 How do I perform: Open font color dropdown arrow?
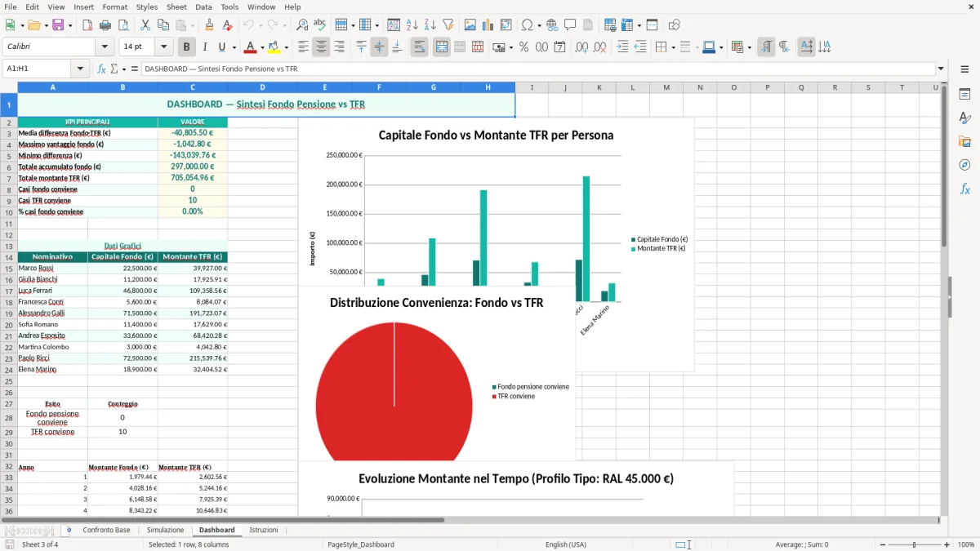[x=262, y=47]
